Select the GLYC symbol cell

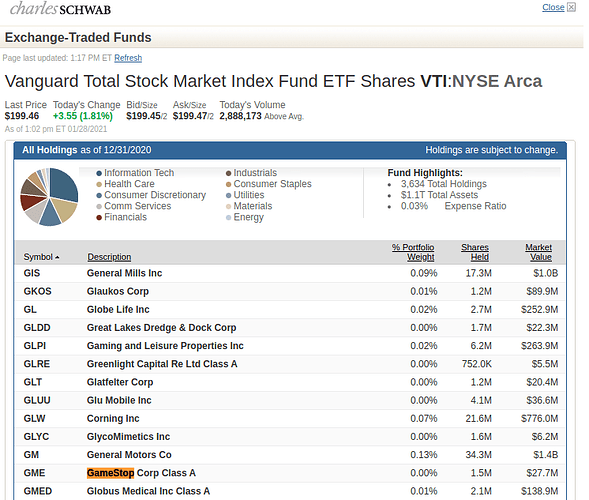coord(36,437)
